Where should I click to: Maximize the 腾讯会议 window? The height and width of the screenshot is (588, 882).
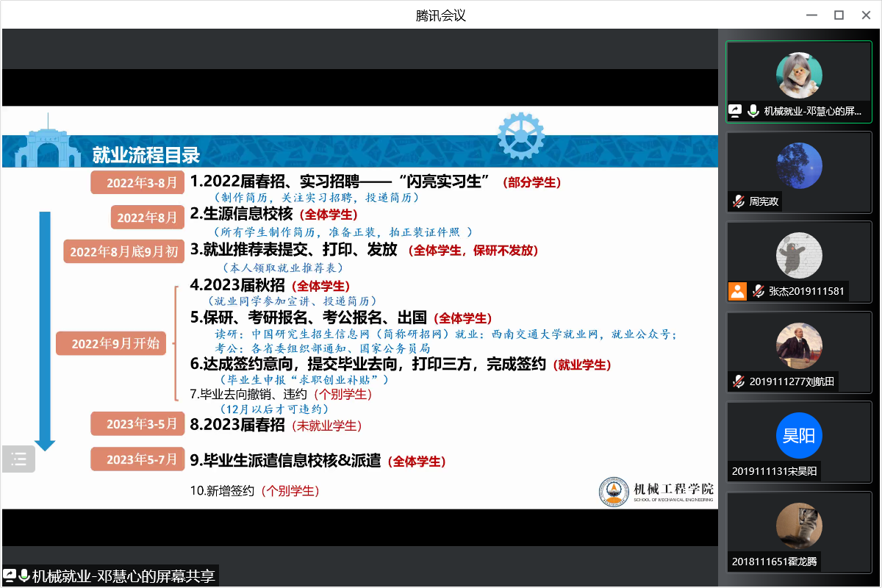click(839, 15)
